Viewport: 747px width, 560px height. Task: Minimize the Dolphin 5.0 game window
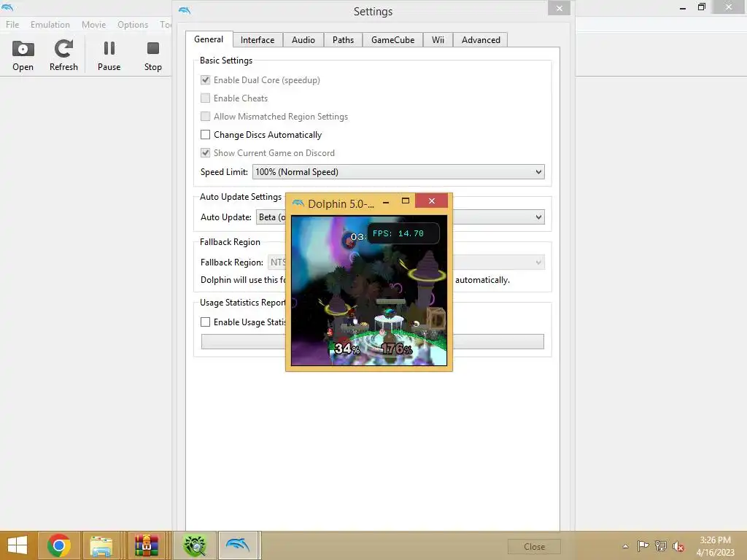click(x=386, y=201)
